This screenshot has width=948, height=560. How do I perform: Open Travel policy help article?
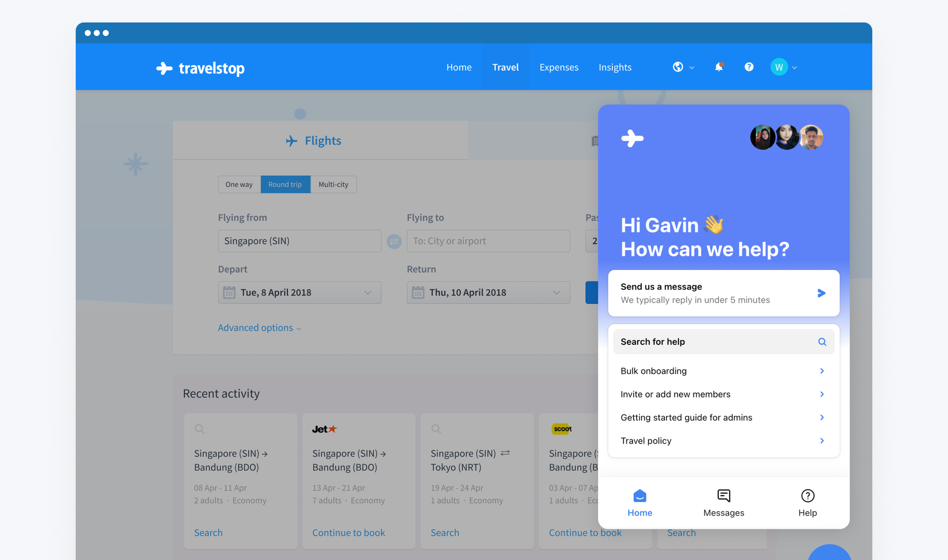(723, 441)
